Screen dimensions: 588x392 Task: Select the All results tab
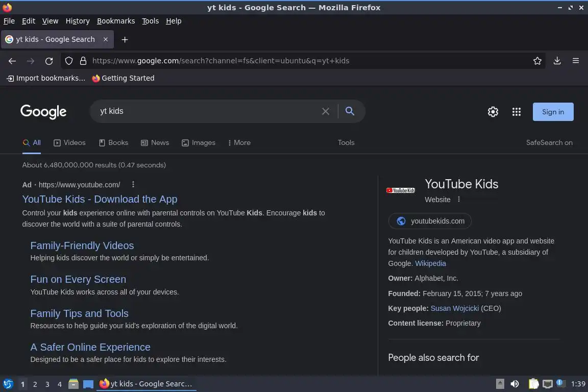point(32,142)
